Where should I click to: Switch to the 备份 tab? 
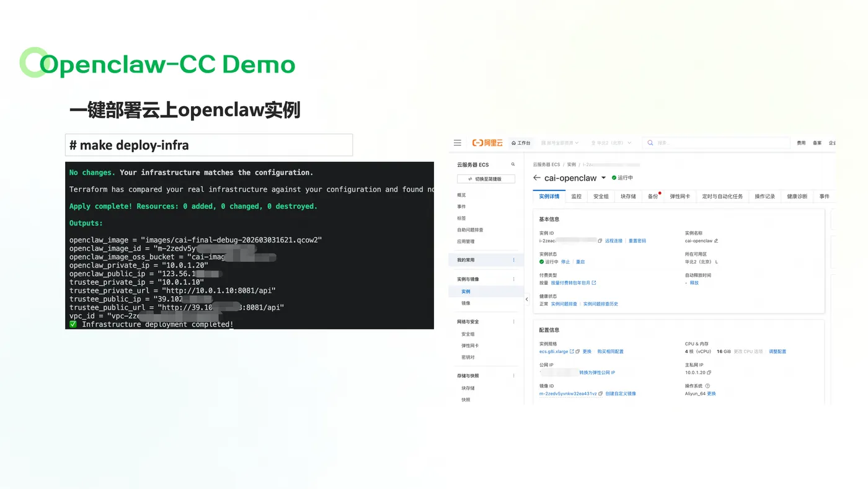click(x=653, y=196)
